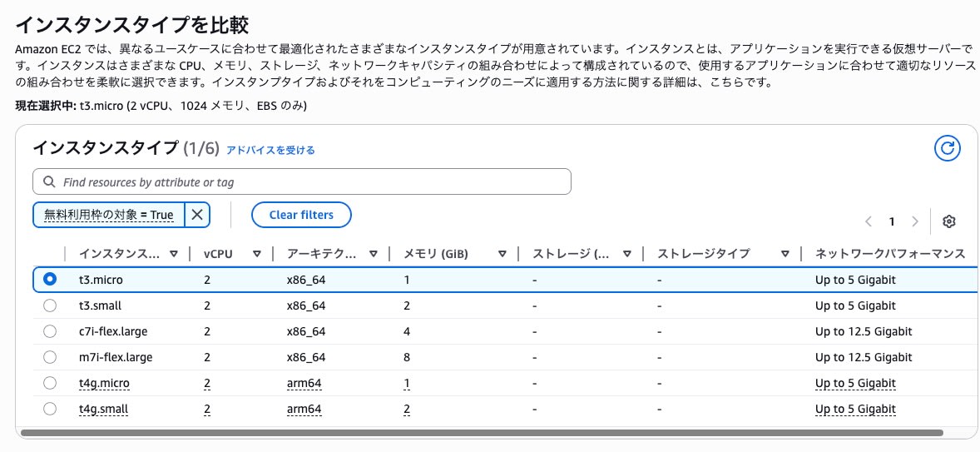Click page number 1 in pagination
This screenshot has height=452, width=980.
tap(892, 221)
